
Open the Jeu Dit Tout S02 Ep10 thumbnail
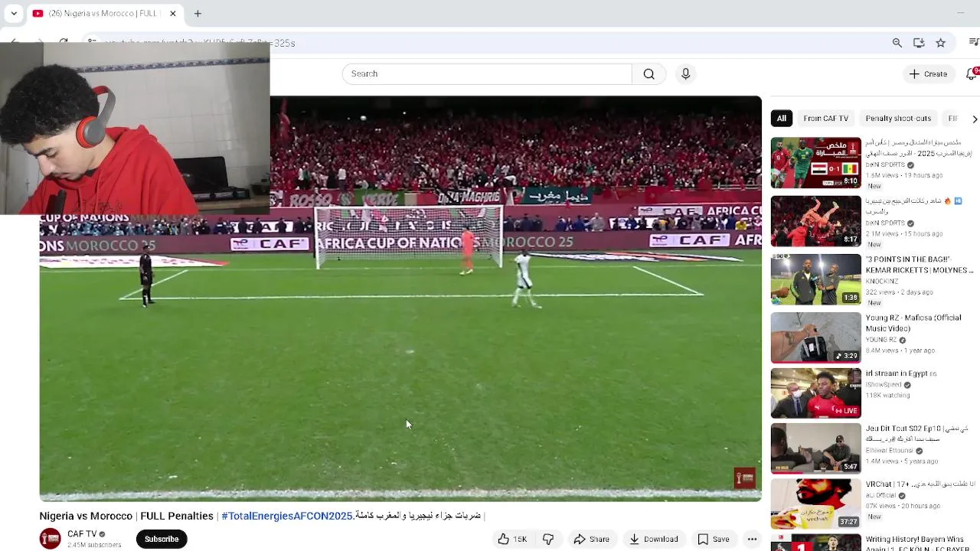(x=815, y=448)
